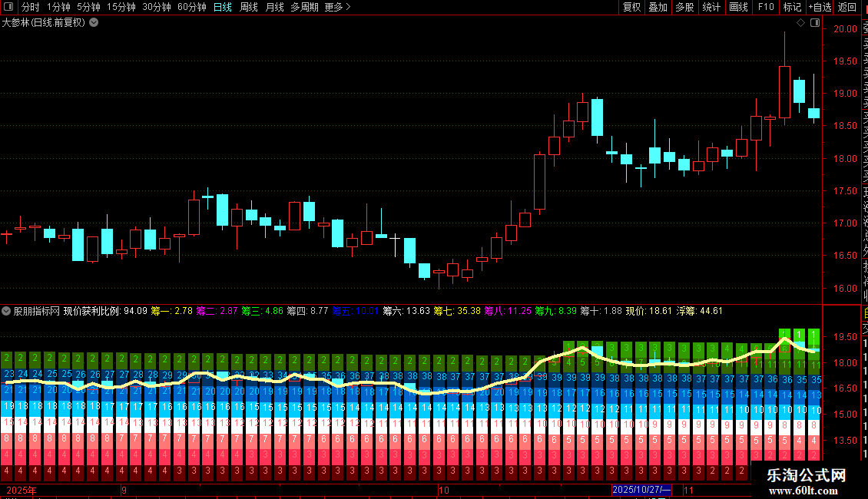
Task: Click the diamond icon above price axis
Action: (800, 23)
